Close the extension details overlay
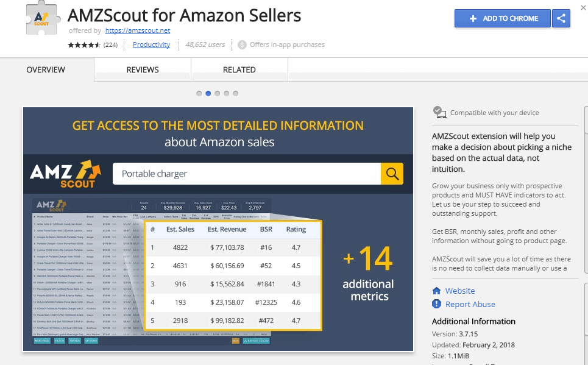Viewport: 588px width, 365px height. pos(584,7)
